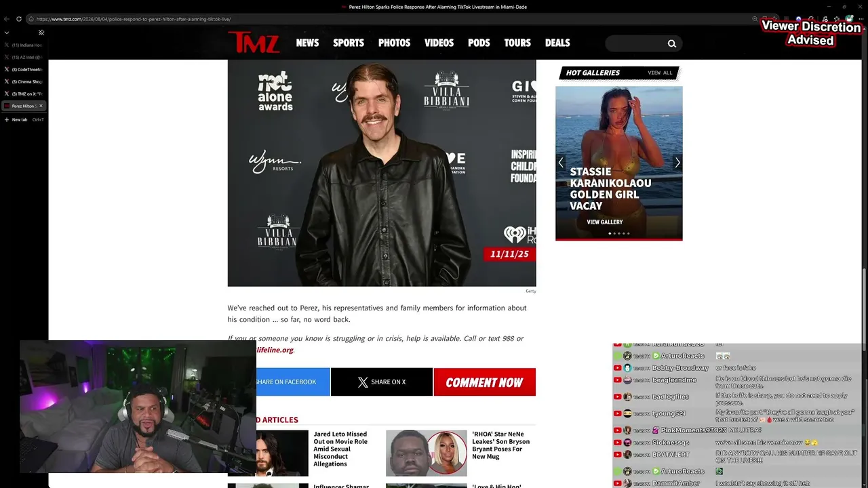Switch to the TMZ on X tab
This screenshot has height=488, width=868.
pos(24,94)
